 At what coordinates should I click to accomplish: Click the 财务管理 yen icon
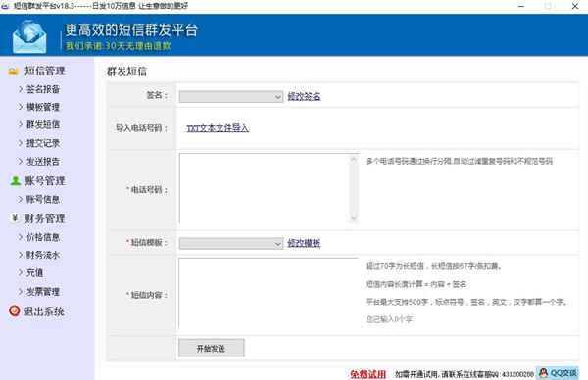pyautogui.click(x=15, y=217)
